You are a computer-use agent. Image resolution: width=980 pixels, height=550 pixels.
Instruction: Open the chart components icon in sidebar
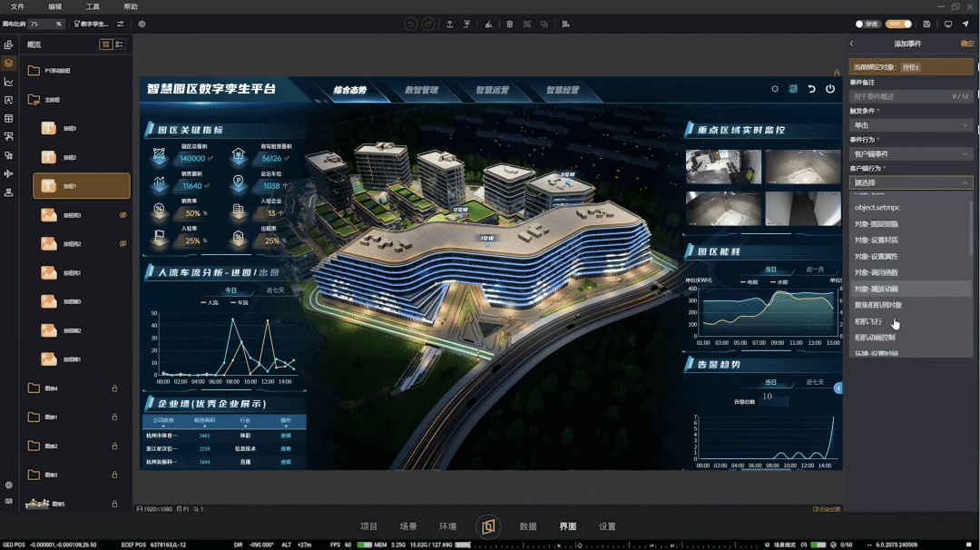point(9,82)
